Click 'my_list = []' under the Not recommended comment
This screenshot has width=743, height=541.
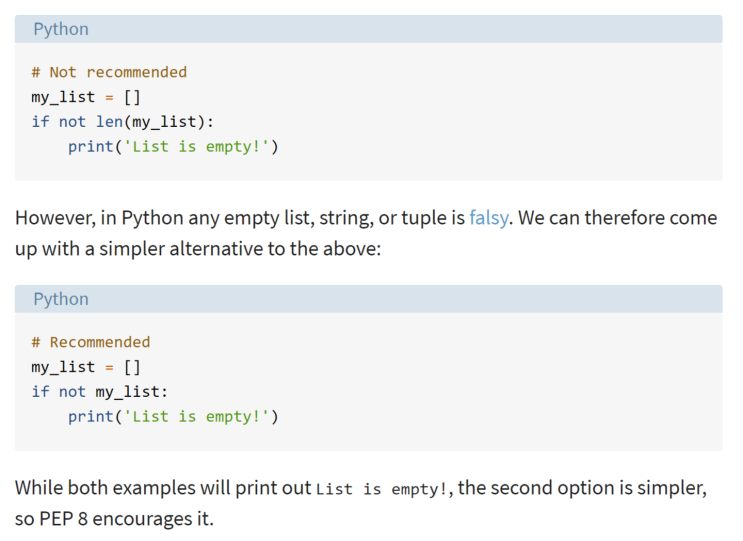click(x=86, y=97)
